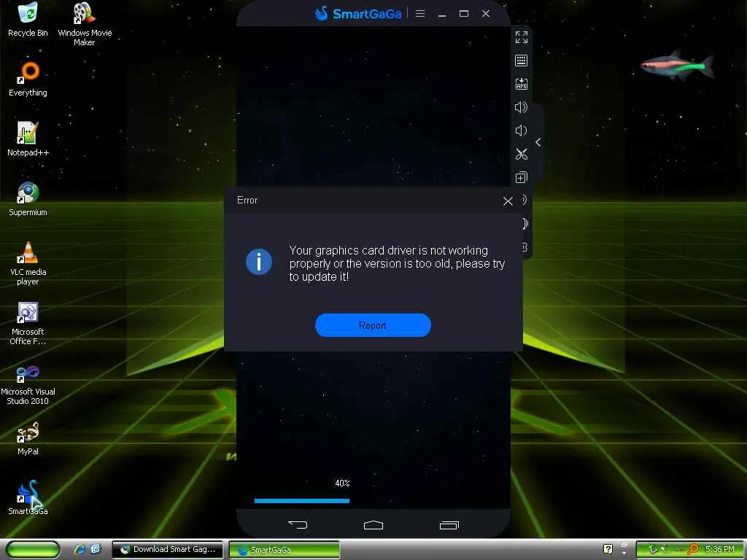Click the blue info icon in Error dialog
The width and height of the screenshot is (747, 560).
pos(259,262)
